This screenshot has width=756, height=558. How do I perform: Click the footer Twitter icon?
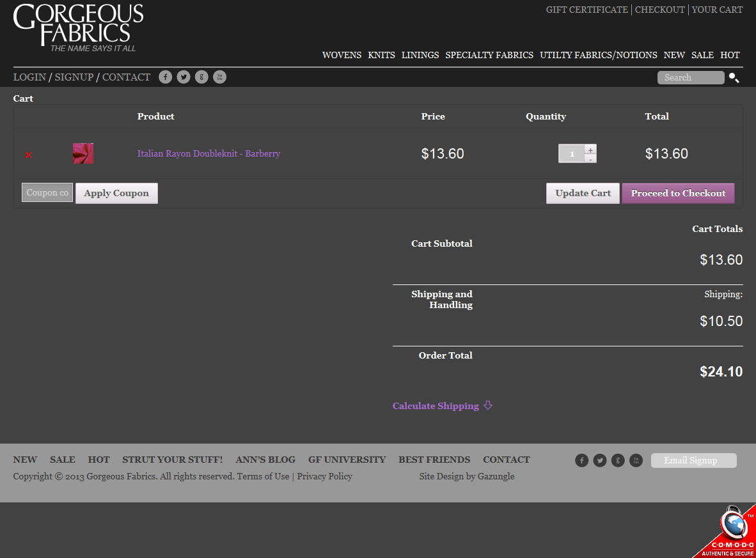(599, 460)
